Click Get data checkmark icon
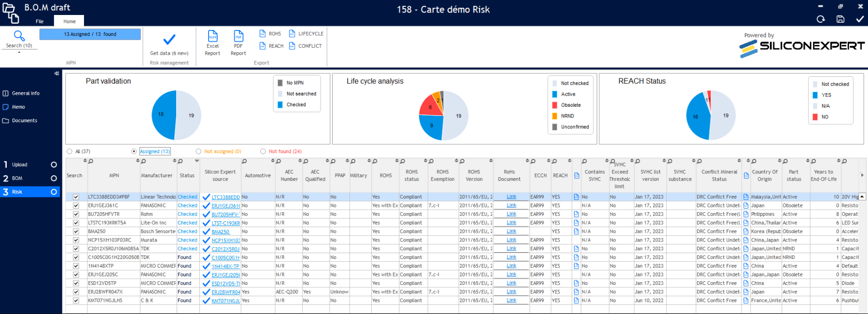 point(169,40)
